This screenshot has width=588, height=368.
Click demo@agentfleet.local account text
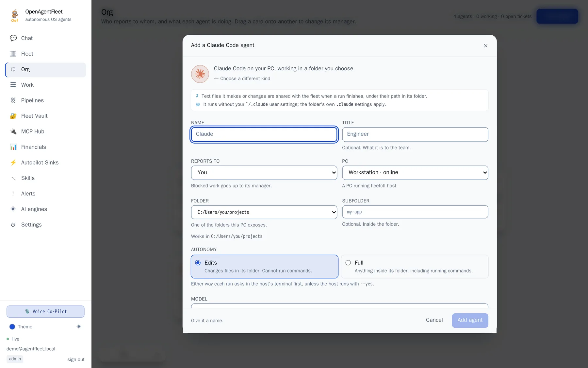pyautogui.click(x=31, y=349)
